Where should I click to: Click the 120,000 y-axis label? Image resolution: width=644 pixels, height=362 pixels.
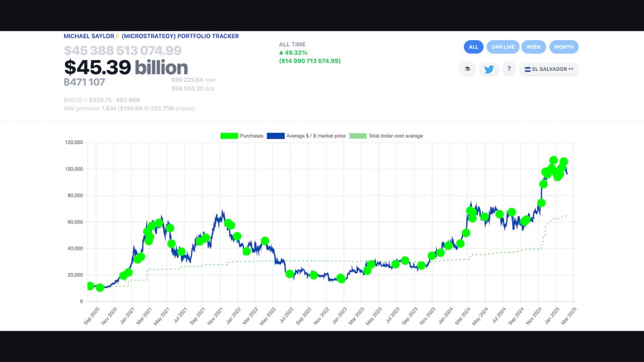pyautogui.click(x=74, y=142)
